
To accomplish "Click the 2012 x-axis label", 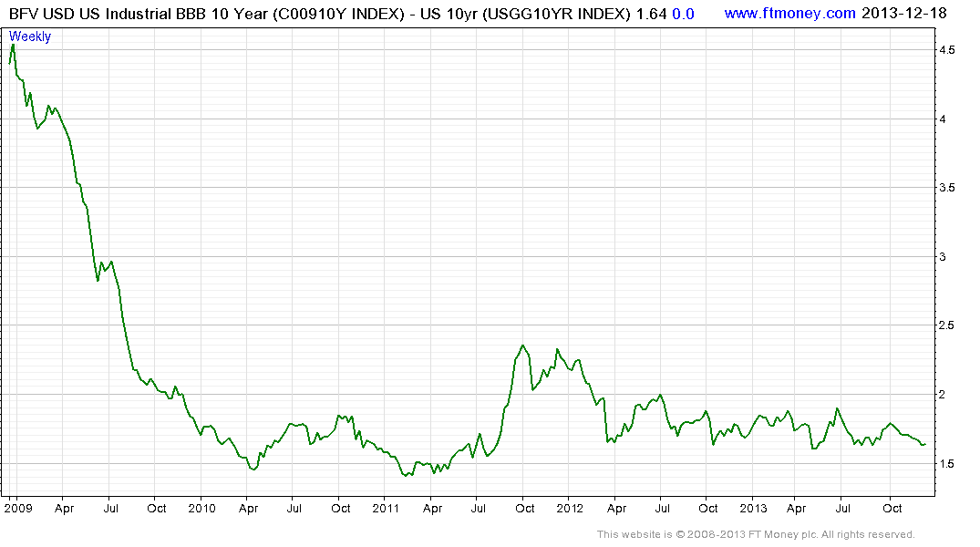I will pos(570,508).
